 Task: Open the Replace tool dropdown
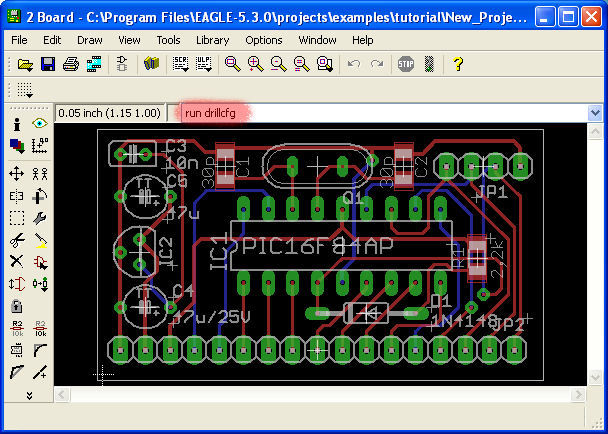click(40, 284)
